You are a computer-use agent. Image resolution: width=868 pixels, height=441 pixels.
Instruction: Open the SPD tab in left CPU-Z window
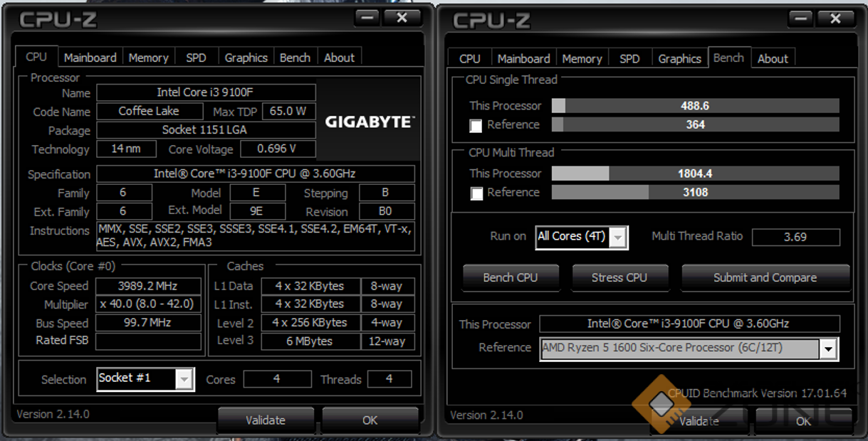click(196, 58)
